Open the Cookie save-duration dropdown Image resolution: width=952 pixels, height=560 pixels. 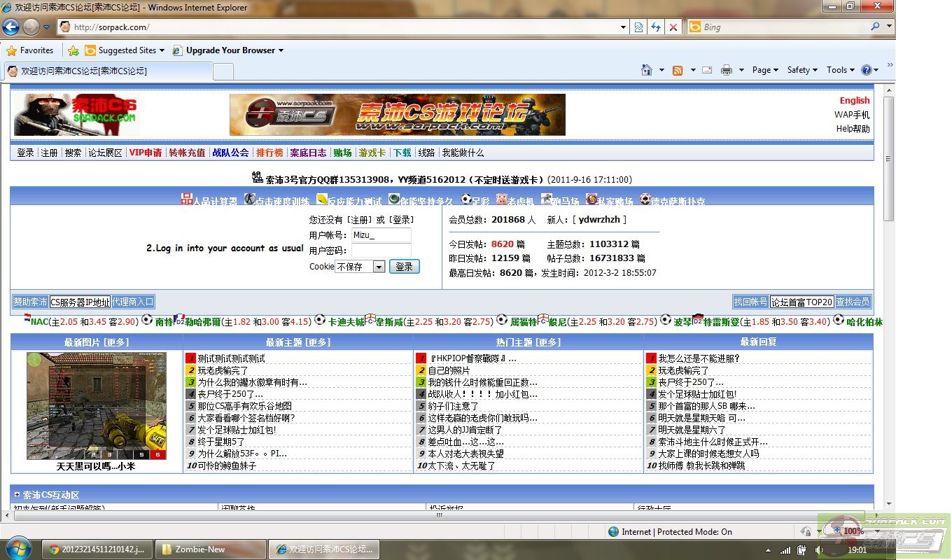(378, 267)
